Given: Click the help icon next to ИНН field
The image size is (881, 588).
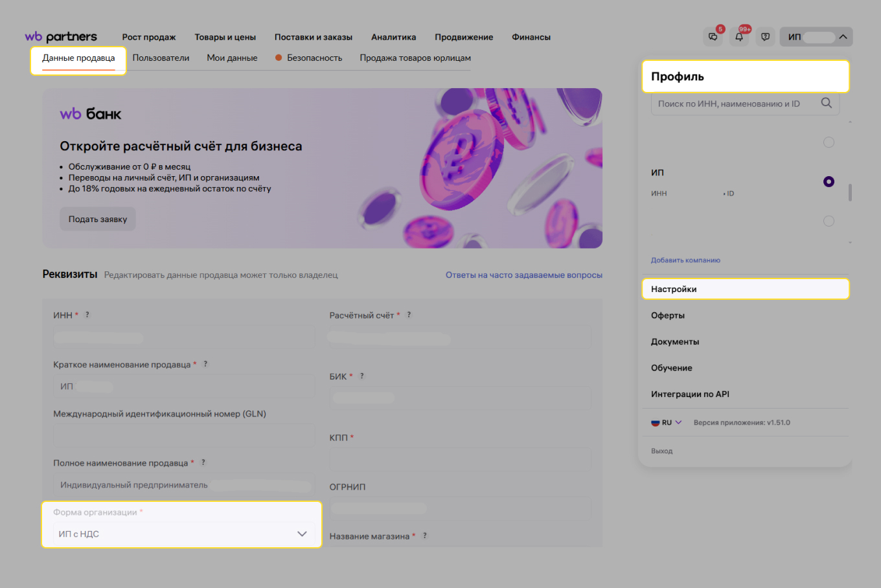Looking at the screenshot, I should [87, 315].
